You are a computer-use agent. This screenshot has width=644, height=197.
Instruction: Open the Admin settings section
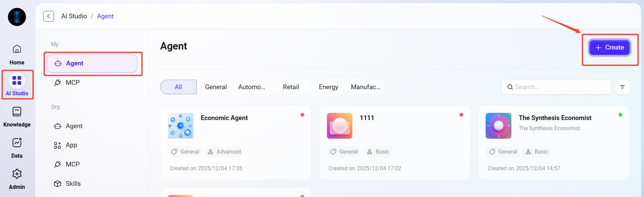click(x=17, y=179)
